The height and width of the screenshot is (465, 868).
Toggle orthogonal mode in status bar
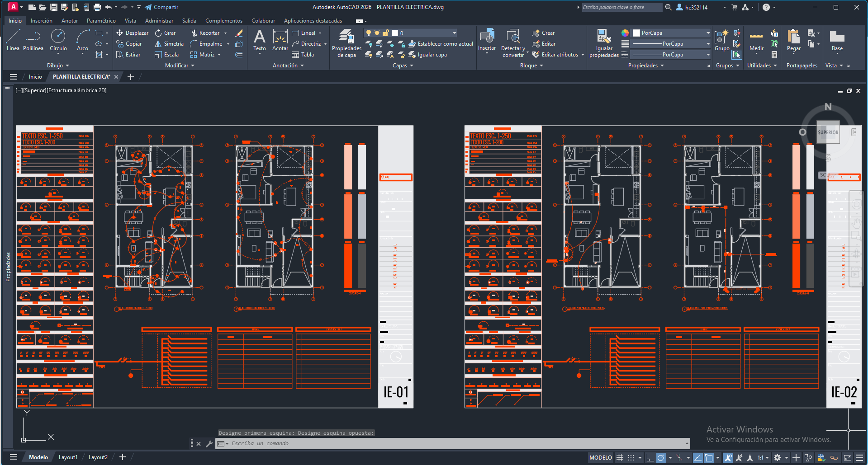pyautogui.click(x=650, y=458)
